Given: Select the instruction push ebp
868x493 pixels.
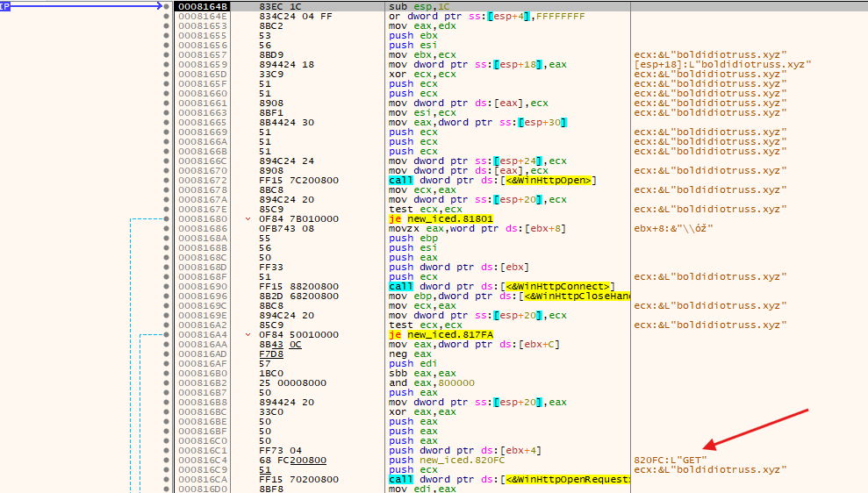Looking at the screenshot, I should point(413,239).
